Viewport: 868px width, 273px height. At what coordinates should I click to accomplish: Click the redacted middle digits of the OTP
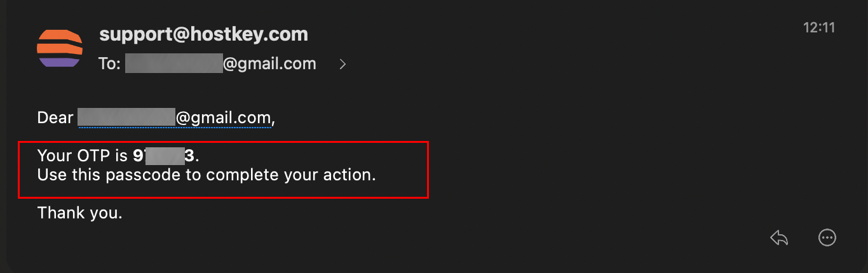[x=165, y=156]
